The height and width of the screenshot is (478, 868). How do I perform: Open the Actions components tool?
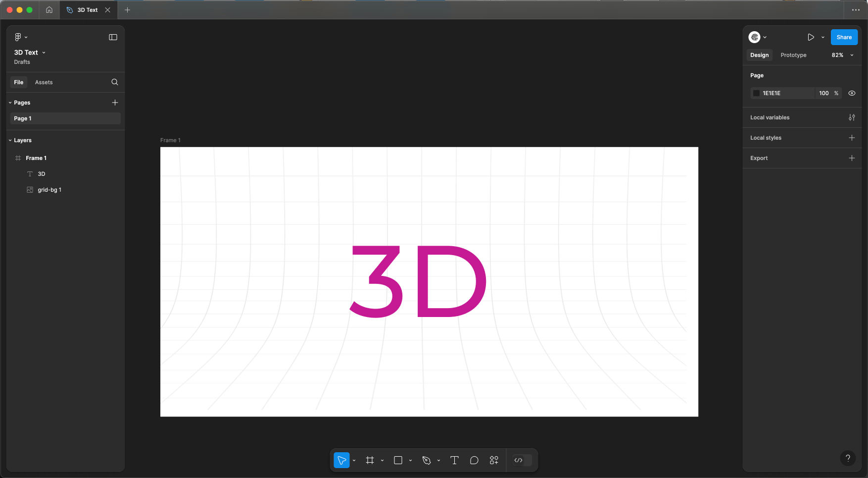click(494, 460)
